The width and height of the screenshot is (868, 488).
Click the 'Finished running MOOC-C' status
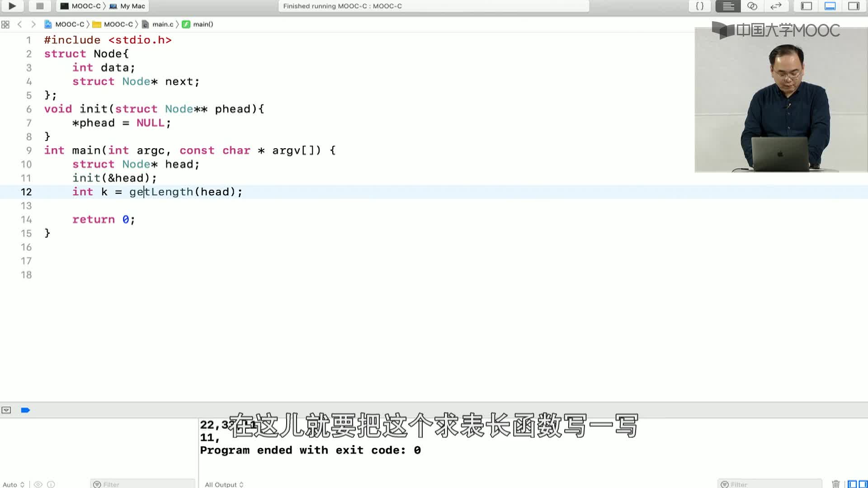[342, 6]
